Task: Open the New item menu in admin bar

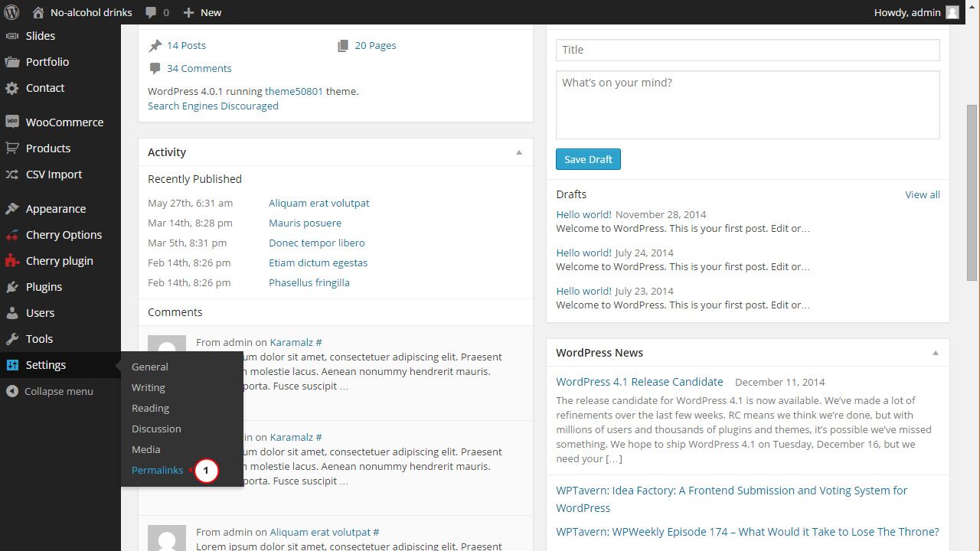Action: tap(201, 12)
